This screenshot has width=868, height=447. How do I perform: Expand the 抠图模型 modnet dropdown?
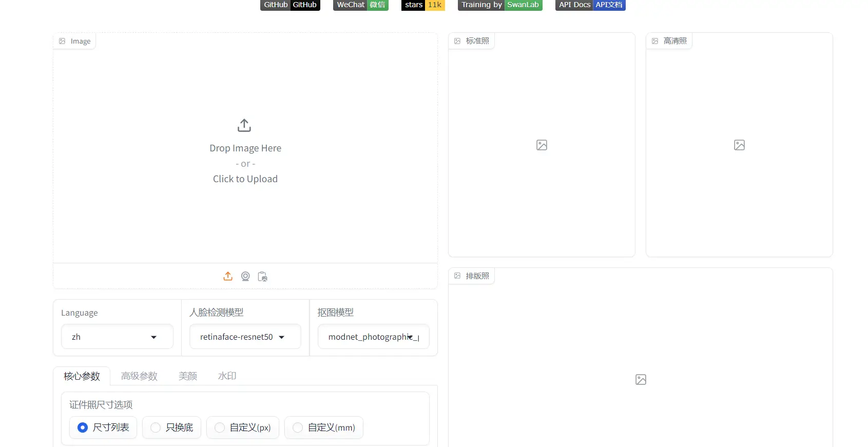[373, 337]
